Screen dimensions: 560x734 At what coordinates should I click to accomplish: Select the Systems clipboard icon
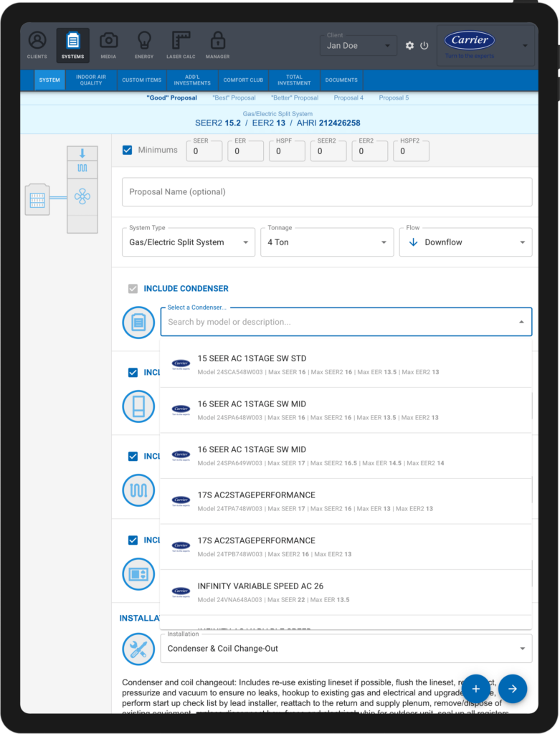point(73,40)
